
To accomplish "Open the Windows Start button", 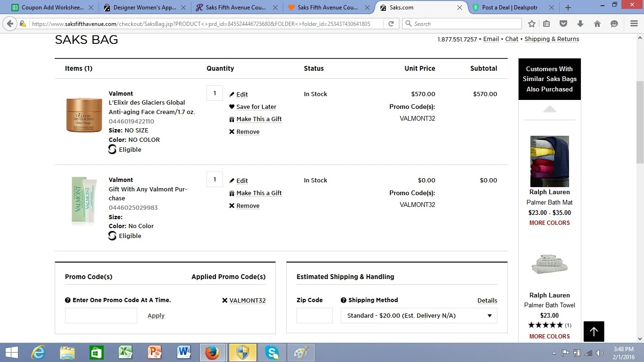I will [11, 353].
